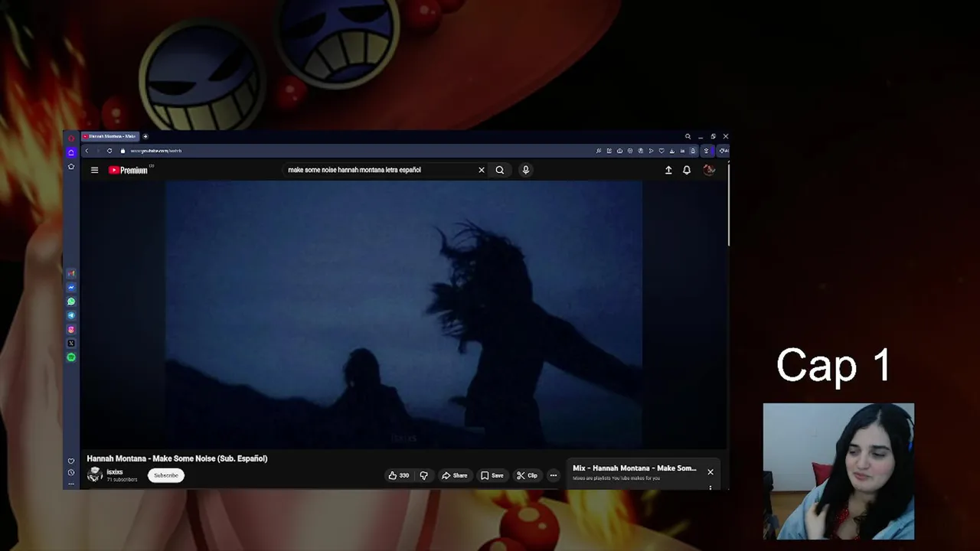This screenshot has width=980, height=551.
Task: Open X Twitter in browser sidebar
Action: [71, 344]
